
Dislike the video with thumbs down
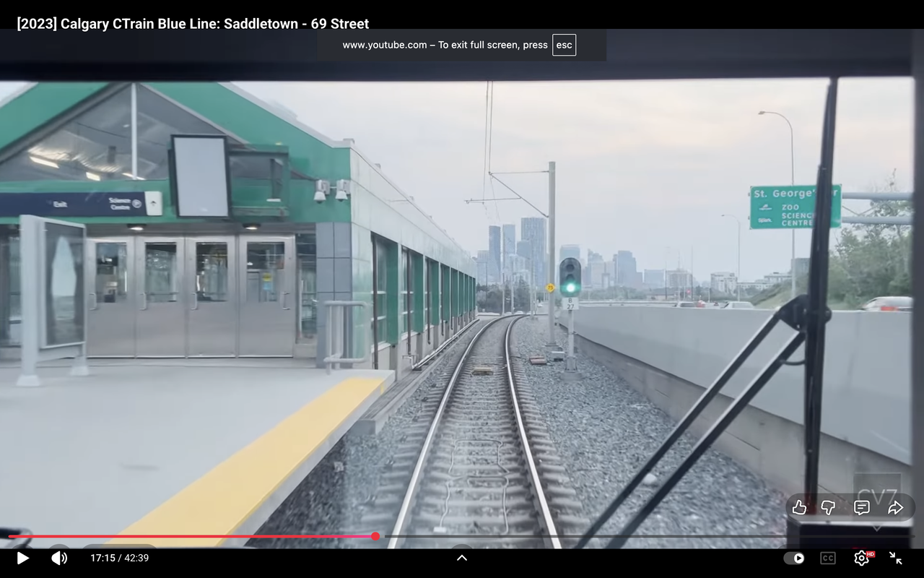click(829, 507)
